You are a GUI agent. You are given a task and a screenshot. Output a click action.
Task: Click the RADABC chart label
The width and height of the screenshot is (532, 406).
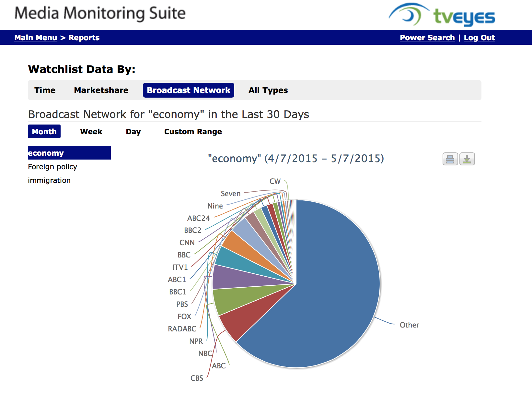pos(182,329)
